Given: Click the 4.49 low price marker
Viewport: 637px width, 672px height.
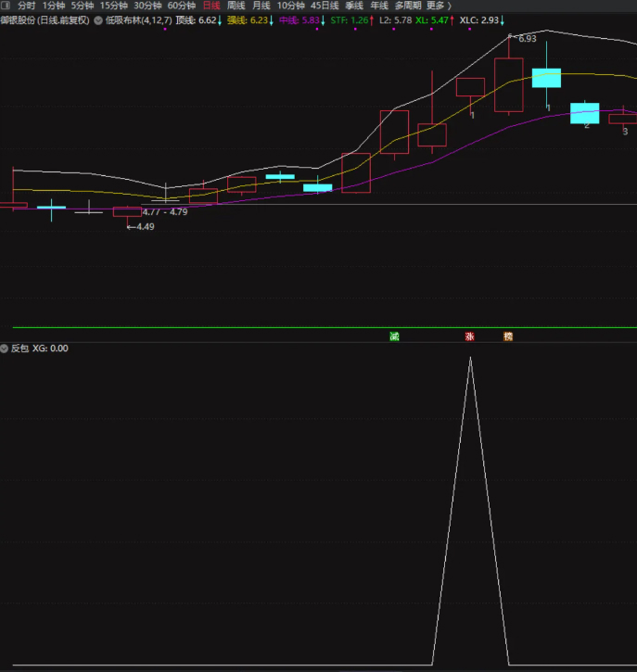Looking at the screenshot, I should (145, 227).
